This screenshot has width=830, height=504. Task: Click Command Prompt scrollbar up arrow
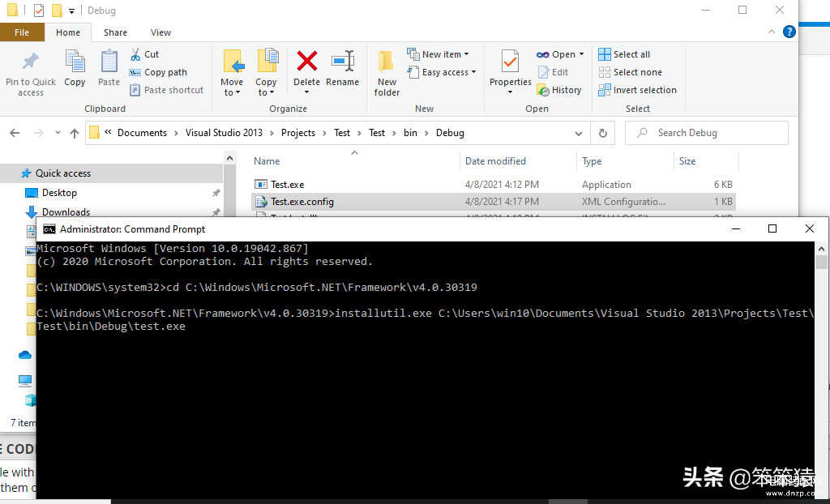point(822,248)
